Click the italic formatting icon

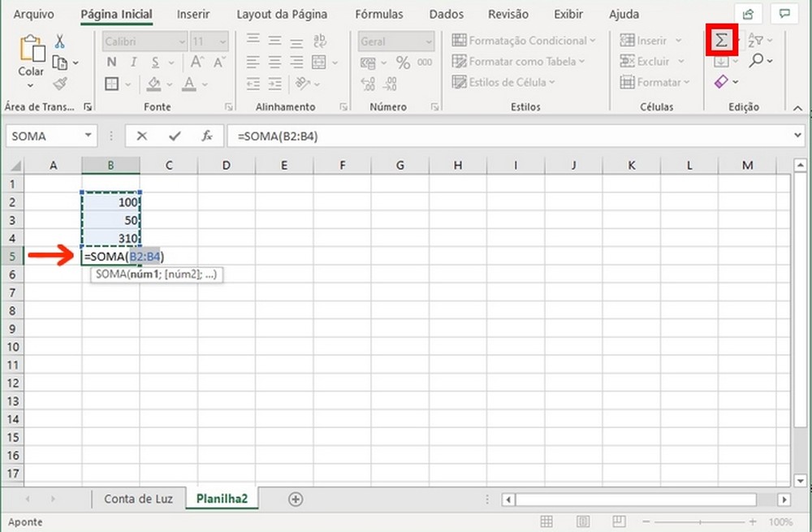pyautogui.click(x=132, y=62)
